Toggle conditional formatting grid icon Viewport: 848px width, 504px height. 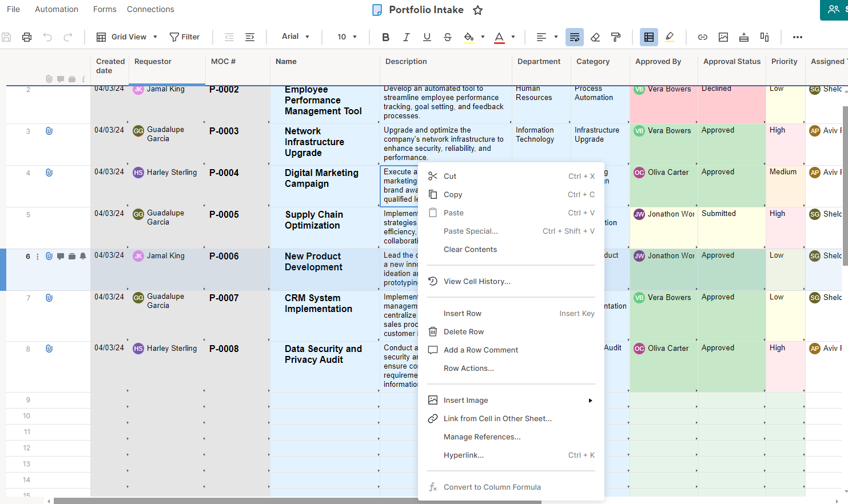[649, 37]
